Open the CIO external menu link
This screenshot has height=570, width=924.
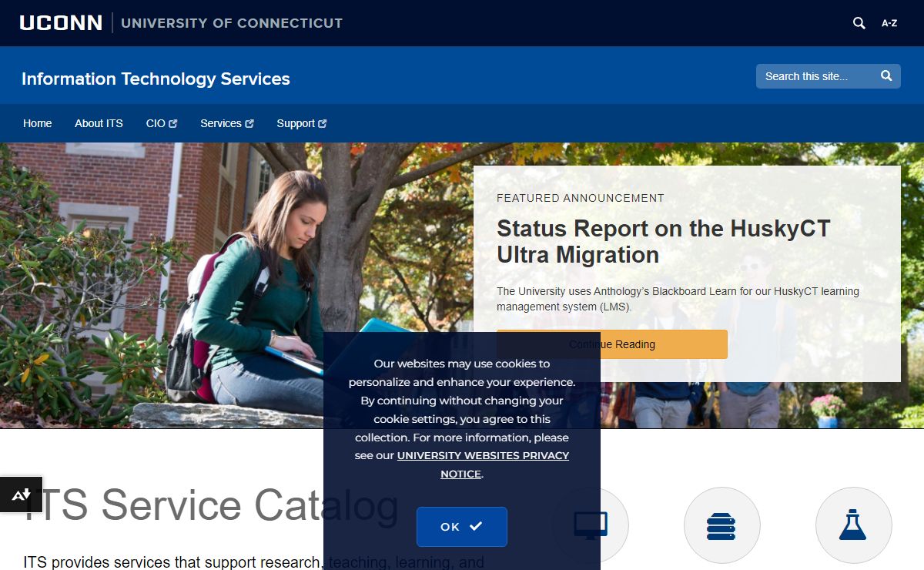click(162, 123)
